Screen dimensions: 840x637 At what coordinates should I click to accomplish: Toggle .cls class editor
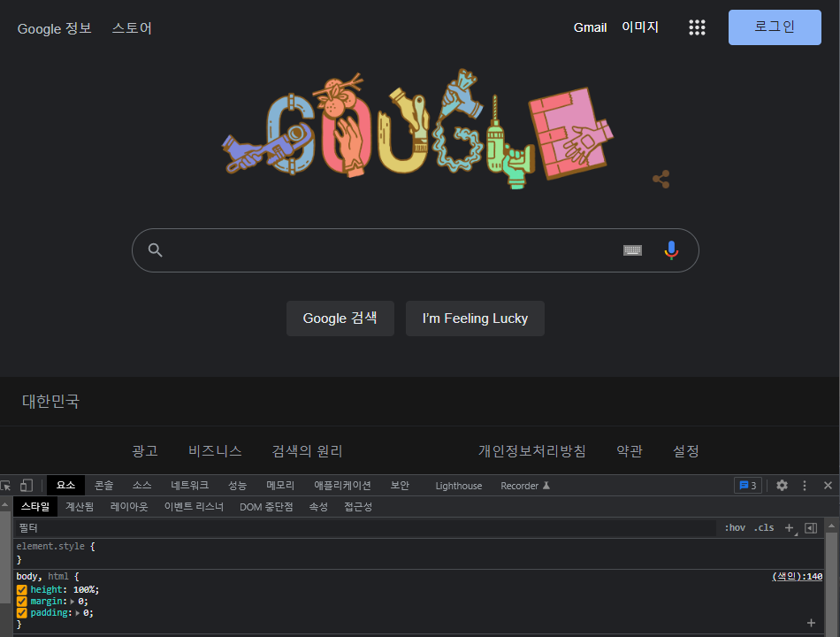coord(764,527)
